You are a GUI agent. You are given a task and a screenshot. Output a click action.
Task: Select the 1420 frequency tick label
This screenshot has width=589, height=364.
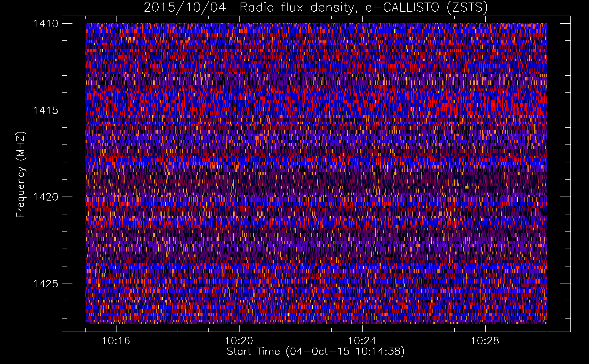coord(46,197)
